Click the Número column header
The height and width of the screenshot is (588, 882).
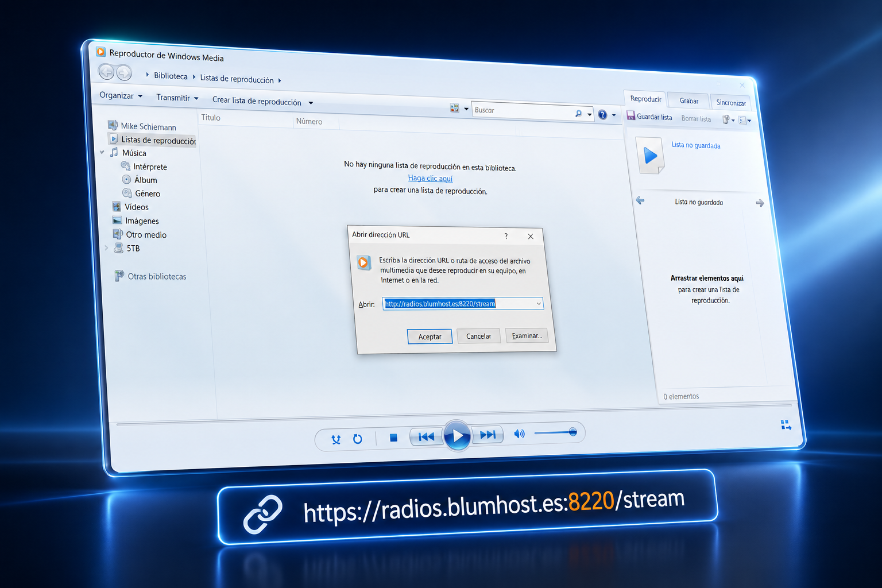309,121
